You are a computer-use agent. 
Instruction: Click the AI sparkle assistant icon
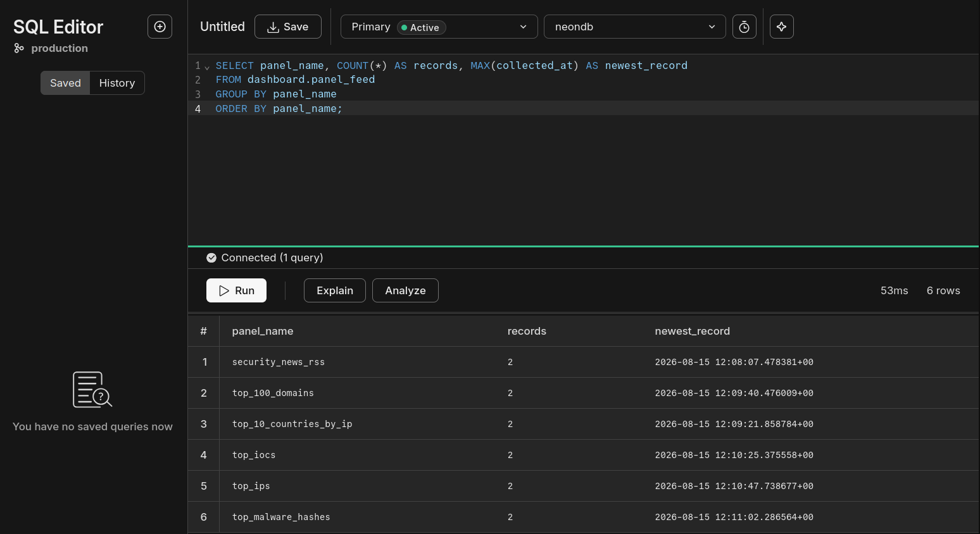[782, 27]
